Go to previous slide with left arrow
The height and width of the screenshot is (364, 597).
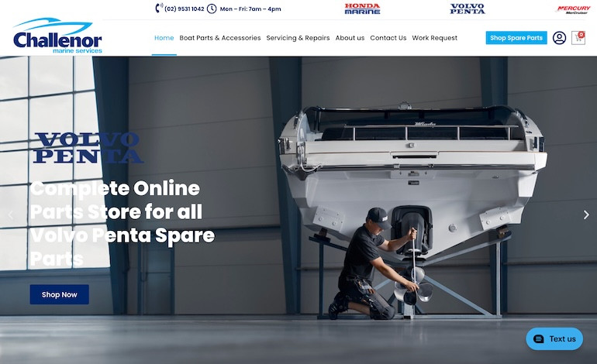coord(11,215)
